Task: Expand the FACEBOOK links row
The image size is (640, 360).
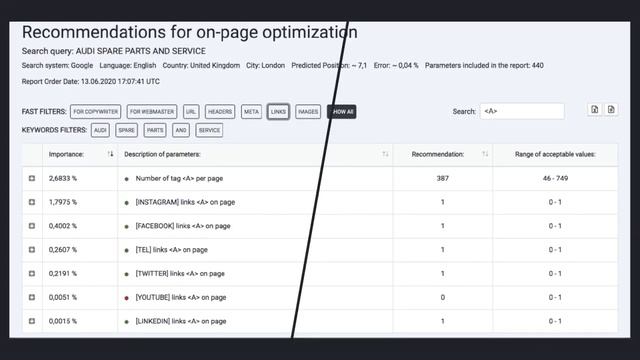Action: (32, 226)
